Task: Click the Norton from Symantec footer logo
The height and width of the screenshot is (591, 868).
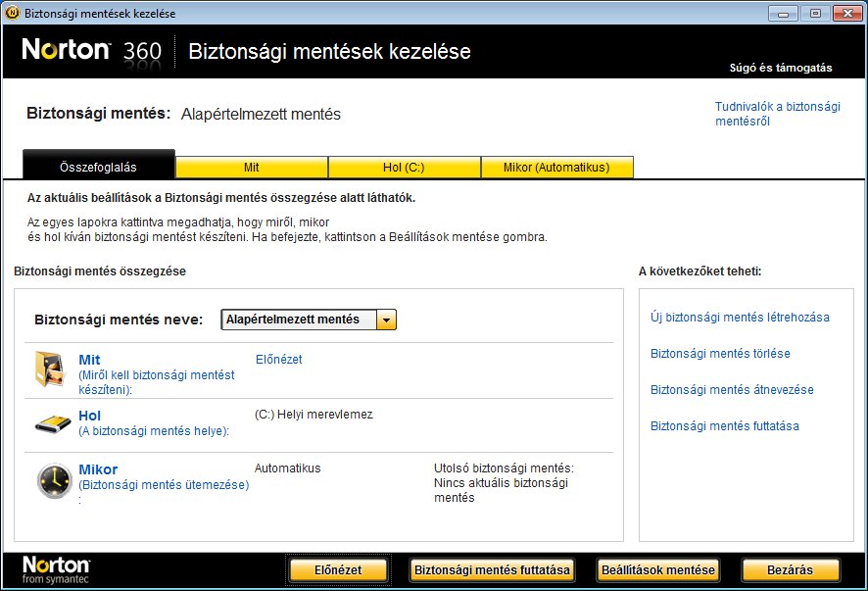Action: tap(56, 569)
